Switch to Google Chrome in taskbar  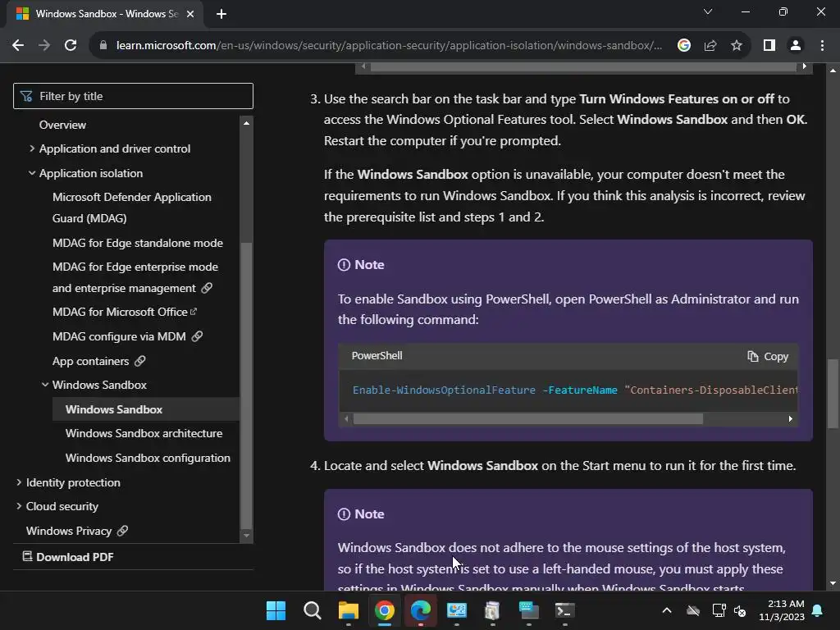pyautogui.click(x=385, y=610)
